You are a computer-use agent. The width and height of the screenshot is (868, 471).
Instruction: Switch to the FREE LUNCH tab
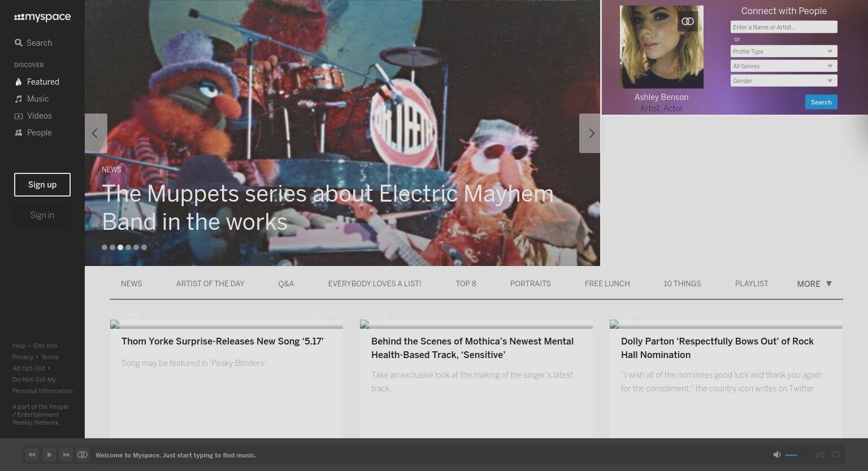[607, 284]
